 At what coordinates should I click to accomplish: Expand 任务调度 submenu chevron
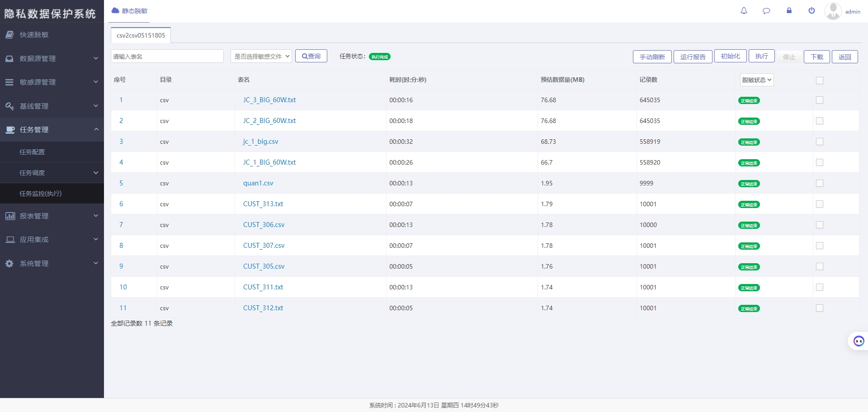click(95, 172)
